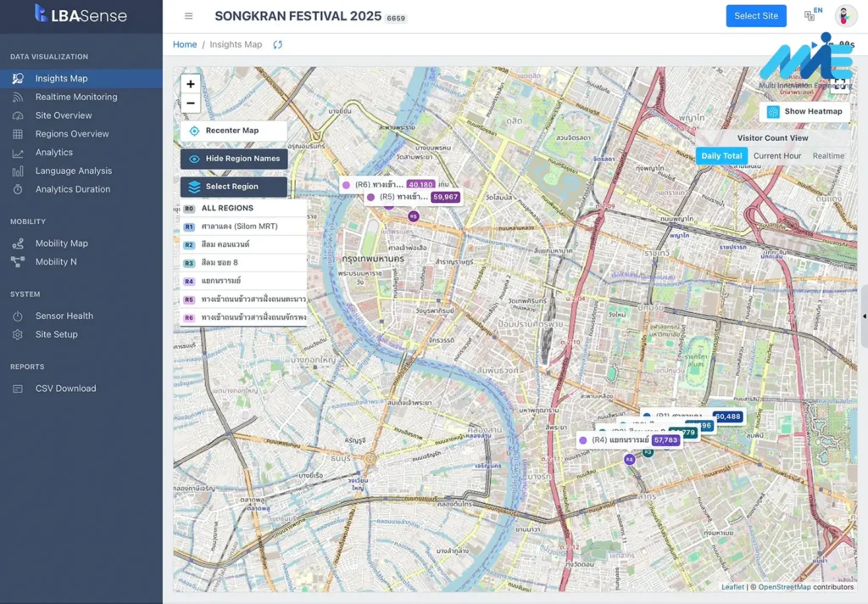Click the Select Site button
868x604 pixels.
pos(755,16)
